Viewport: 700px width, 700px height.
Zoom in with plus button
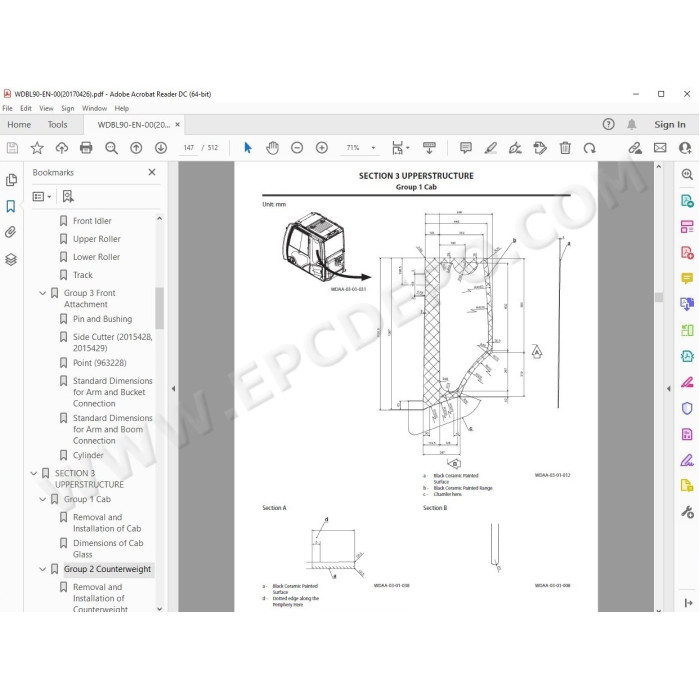click(x=321, y=148)
